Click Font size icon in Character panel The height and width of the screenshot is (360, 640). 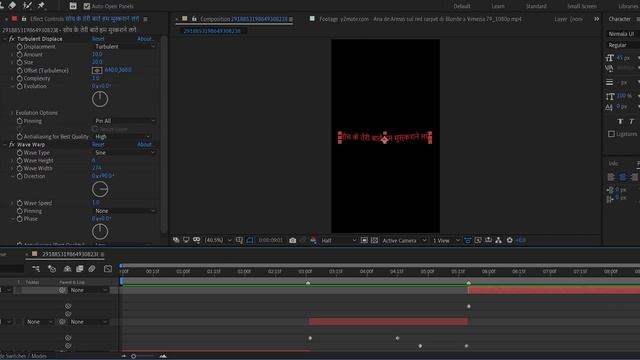[x=609, y=58]
